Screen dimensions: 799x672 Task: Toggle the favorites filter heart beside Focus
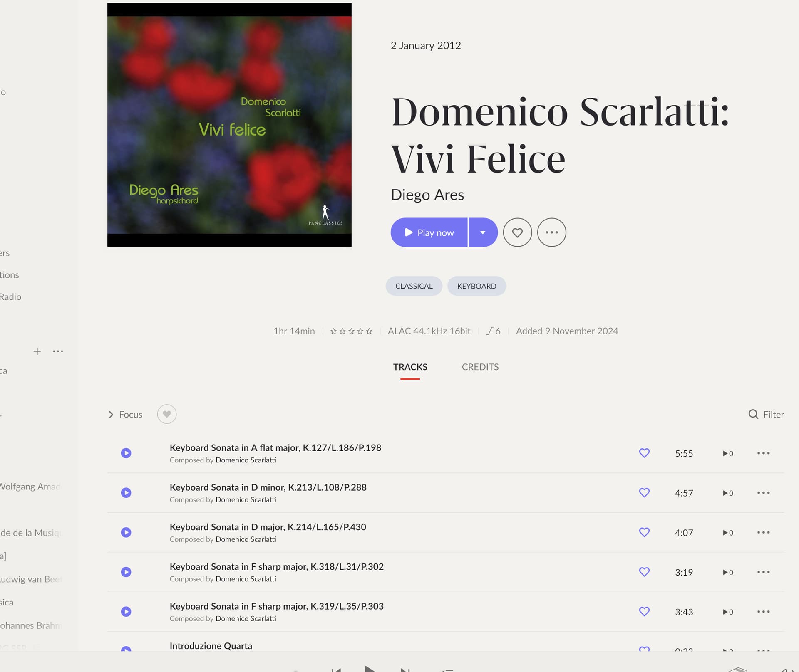point(167,414)
